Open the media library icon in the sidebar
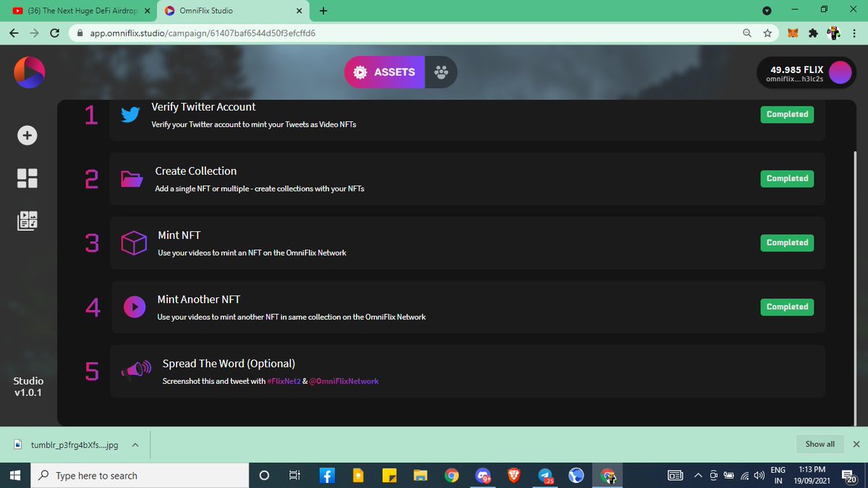This screenshot has height=488, width=868. pos(27,221)
